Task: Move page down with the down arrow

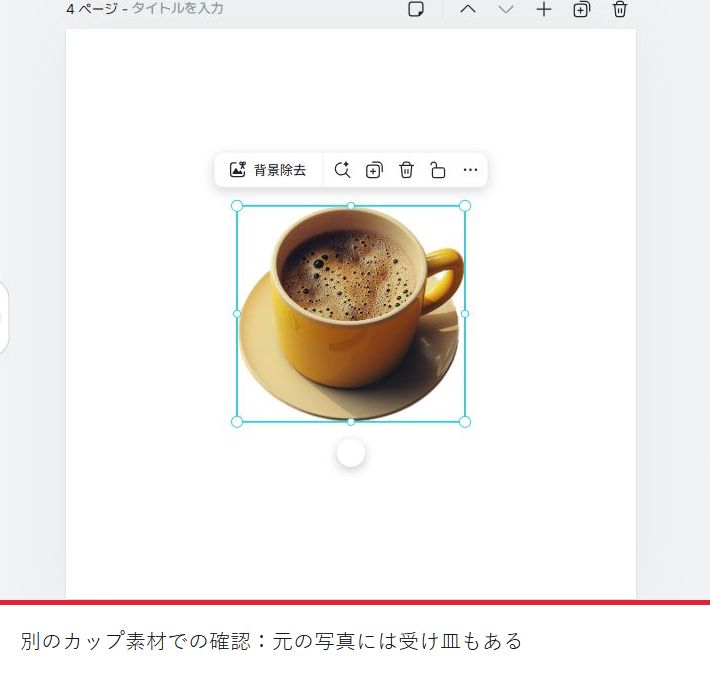Action: point(505,9)
